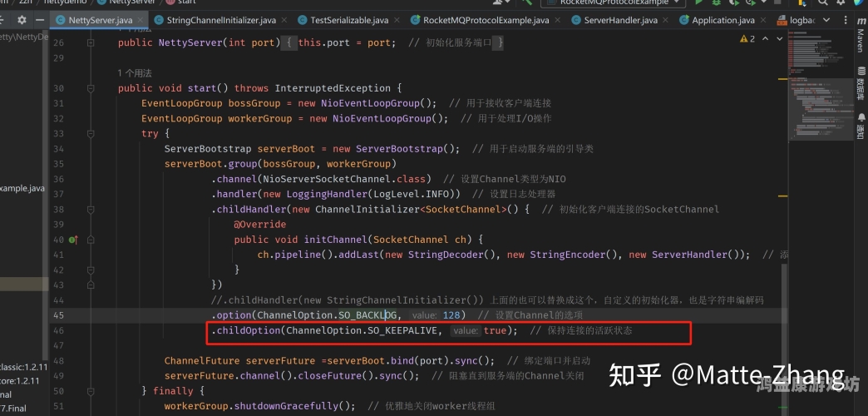
Task: Click the warnings indicator showing 2
Action: 747,39
